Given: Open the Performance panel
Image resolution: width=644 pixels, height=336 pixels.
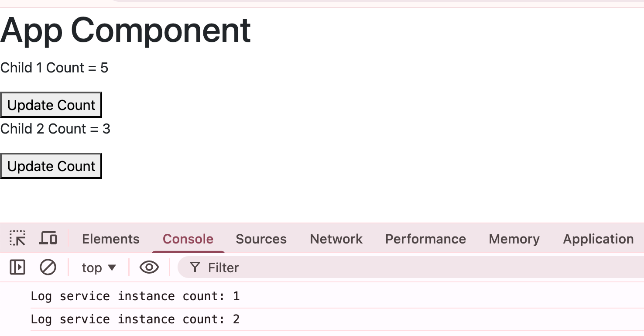Looking at the screenshot, I should click(x=425, y=239).
